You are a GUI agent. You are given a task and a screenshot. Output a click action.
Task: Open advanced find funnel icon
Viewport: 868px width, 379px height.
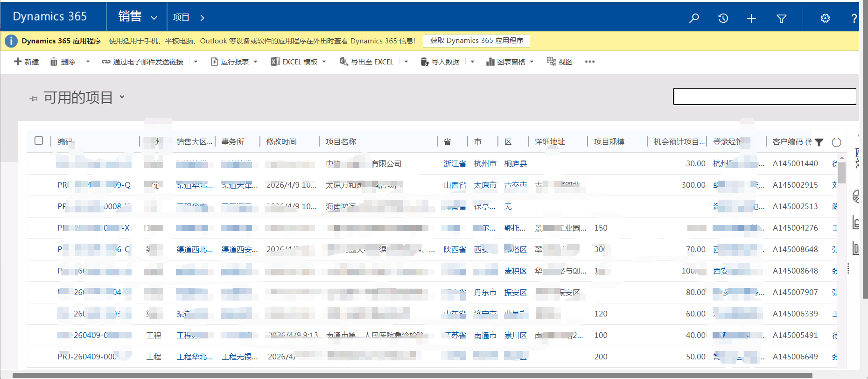point(781,18)
